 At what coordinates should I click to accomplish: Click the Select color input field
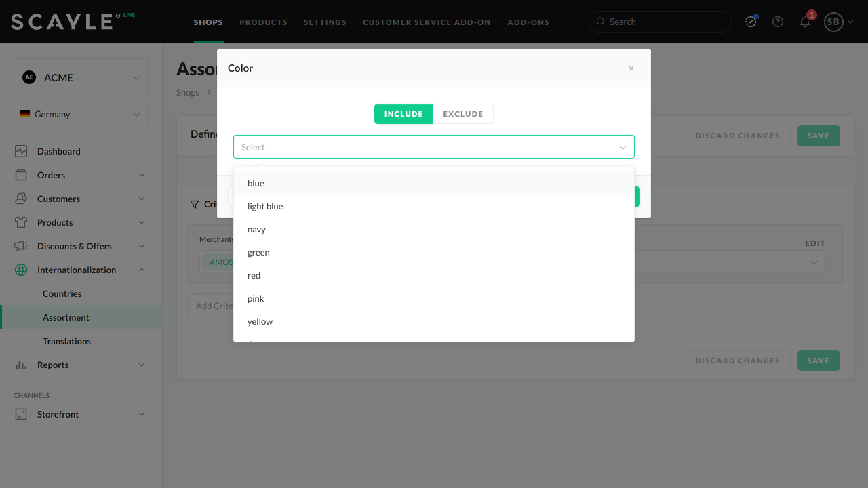point(427,147)
